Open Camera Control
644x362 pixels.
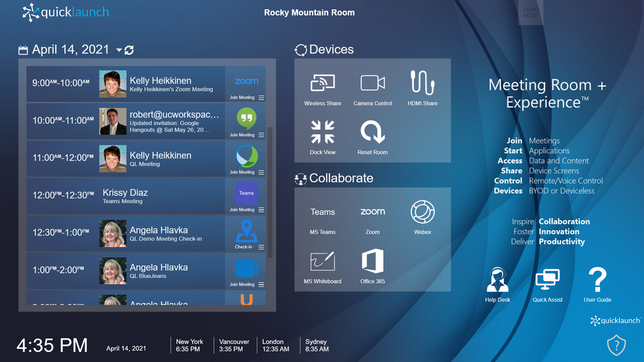point(372,90)
